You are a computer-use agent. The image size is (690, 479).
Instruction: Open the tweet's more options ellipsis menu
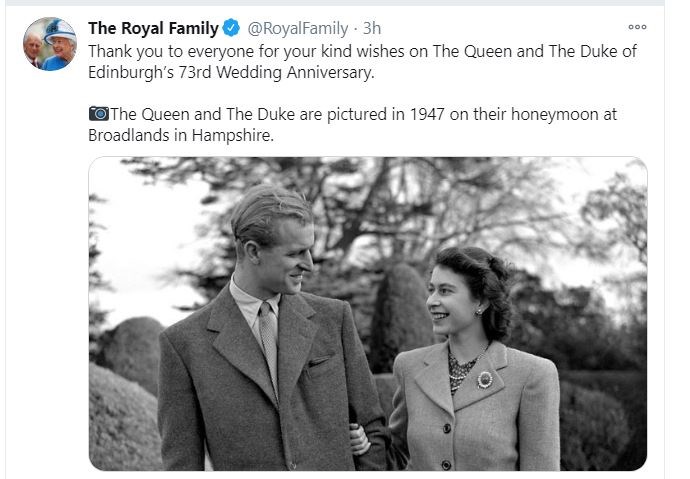(636, 27)
